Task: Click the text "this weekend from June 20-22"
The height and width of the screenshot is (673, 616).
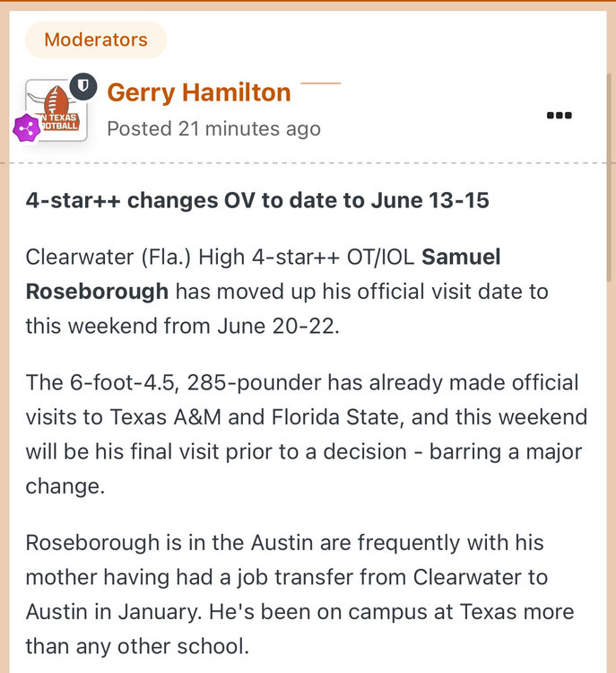Action: [x=183, y=325]
